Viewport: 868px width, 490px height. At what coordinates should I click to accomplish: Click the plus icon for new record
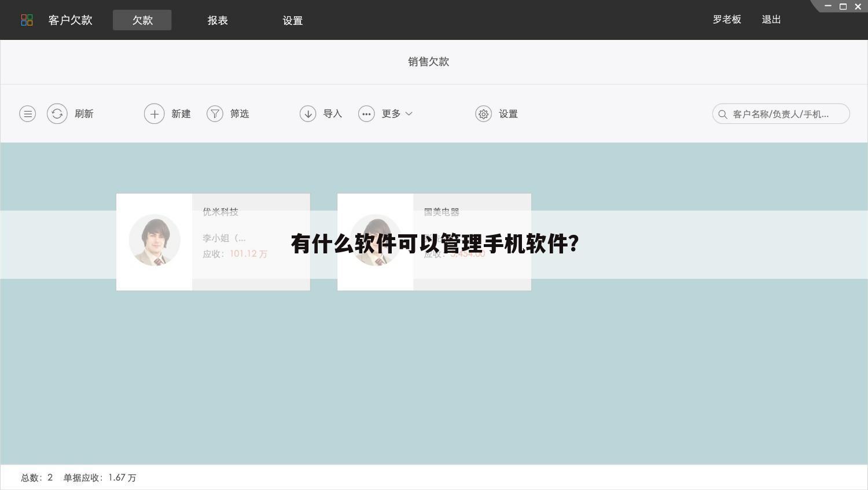(x=155, y=114)
